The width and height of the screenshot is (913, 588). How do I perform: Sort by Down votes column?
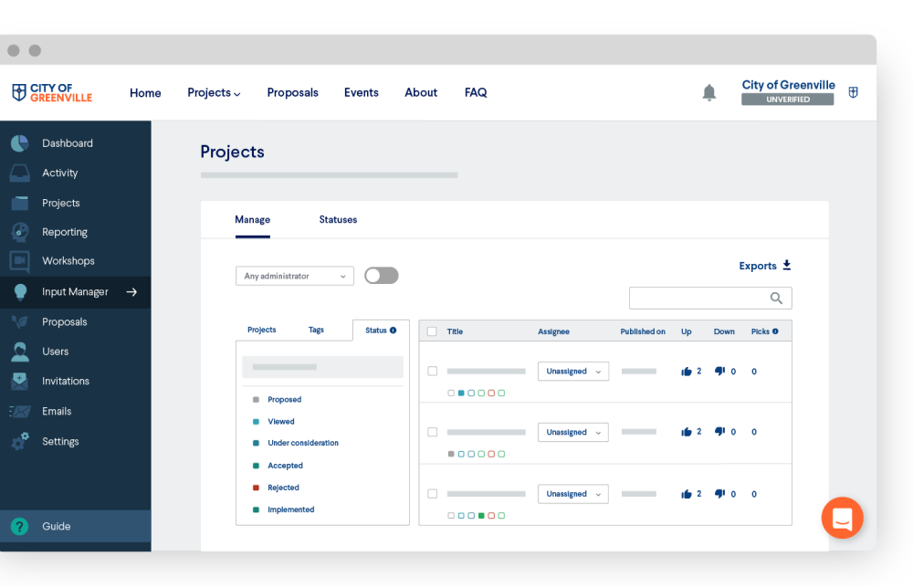click(724, 331)
